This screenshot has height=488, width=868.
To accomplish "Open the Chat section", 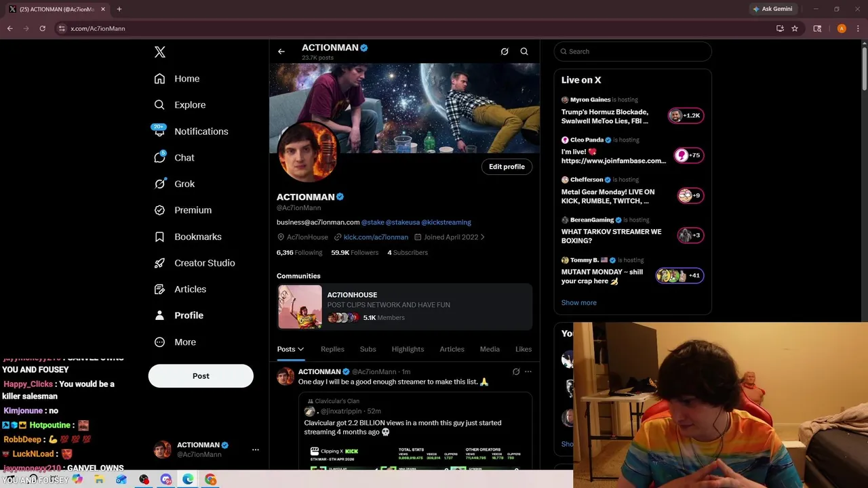I will [x=174, y=157].
